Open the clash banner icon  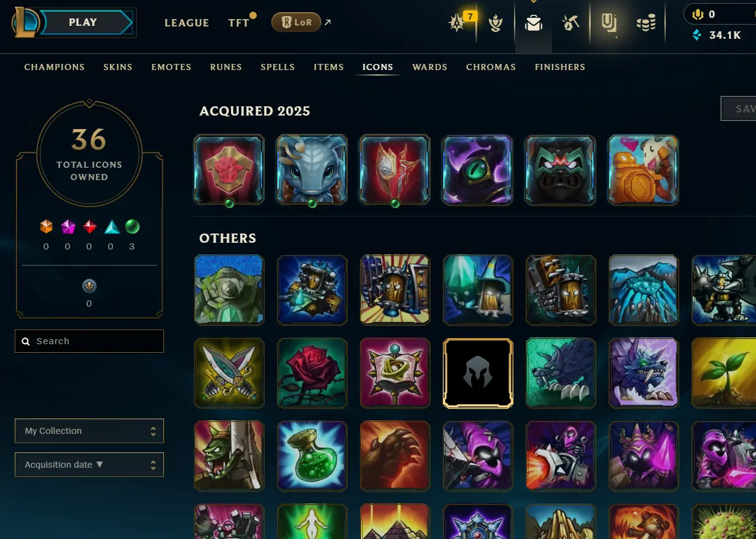[609, 23]
